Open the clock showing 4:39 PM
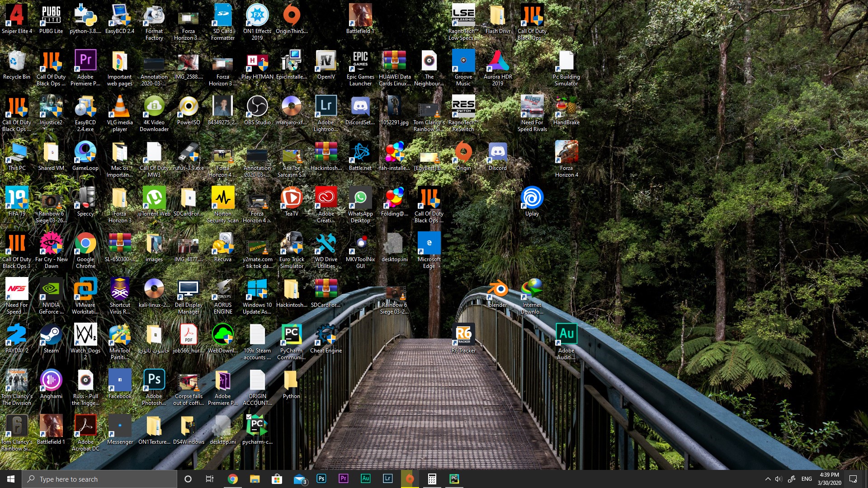 point(829,479)
